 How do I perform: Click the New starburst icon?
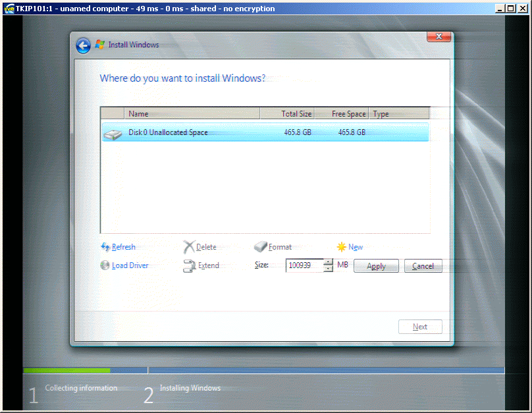click(x=341, y=247)
